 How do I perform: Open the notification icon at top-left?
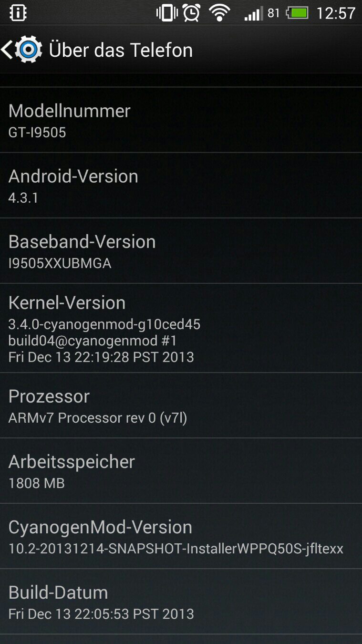18,13
